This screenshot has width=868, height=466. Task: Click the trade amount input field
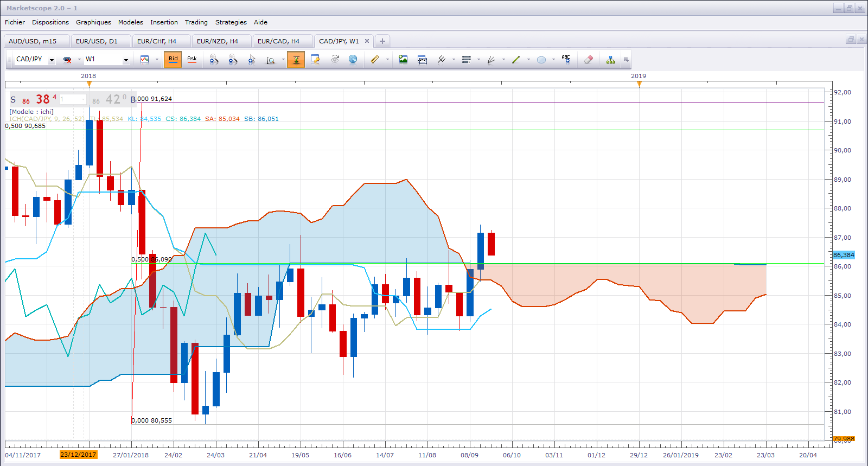(x=72, y=99)
